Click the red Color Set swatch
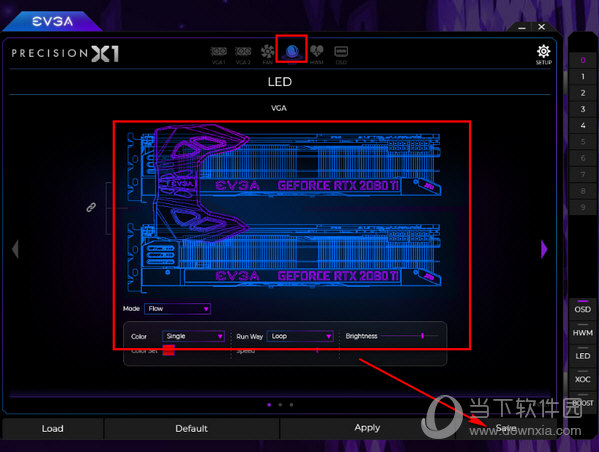The width and height of the screenshot is (599, 452). [x=168, y=350]
